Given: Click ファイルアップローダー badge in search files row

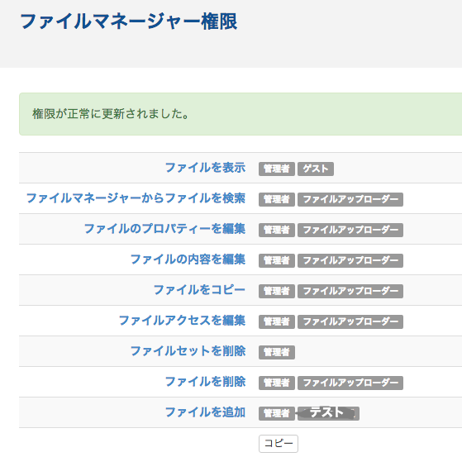Looking at the screenshot, I should pyautogui.click(x=350, y=199).
